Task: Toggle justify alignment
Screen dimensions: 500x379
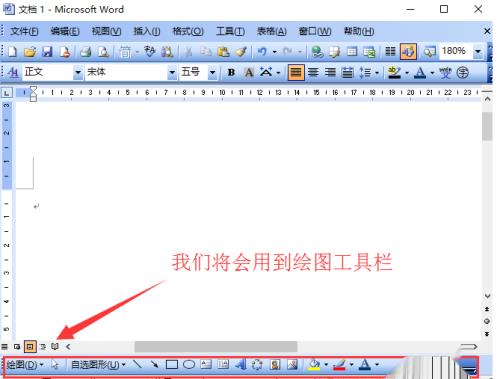Action: (x=296, y=72)
